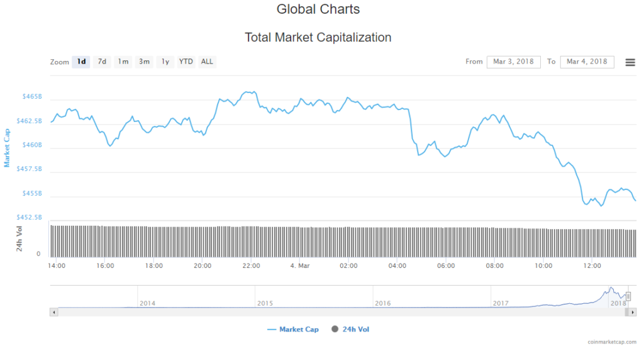Zoom to YTD range
The height and width of the screenshot is (346, 644).
(x=186, y=62)
